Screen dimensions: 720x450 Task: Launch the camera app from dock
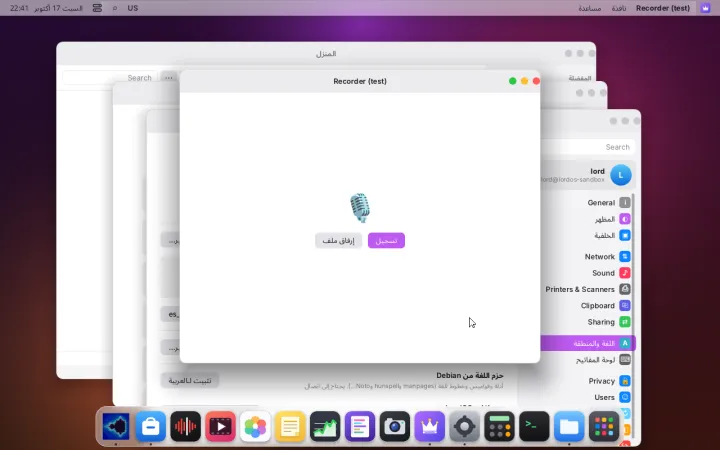395,427
